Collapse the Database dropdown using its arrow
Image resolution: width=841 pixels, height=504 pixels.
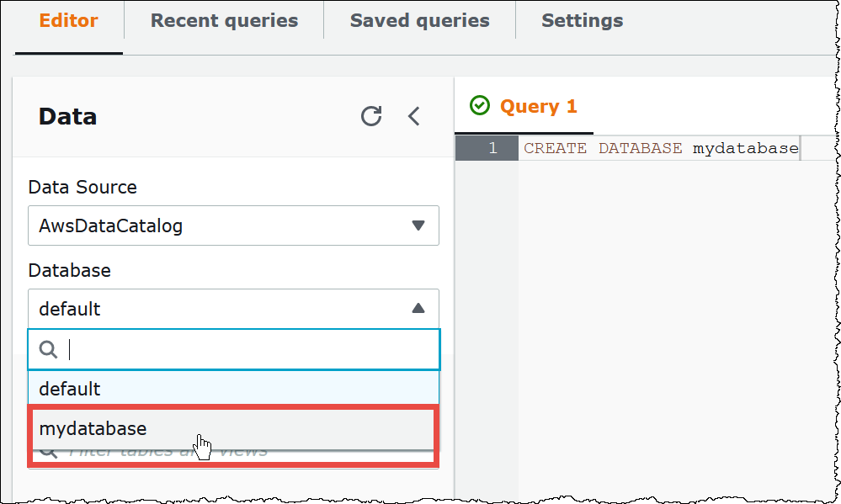click(x=418, y=309)
